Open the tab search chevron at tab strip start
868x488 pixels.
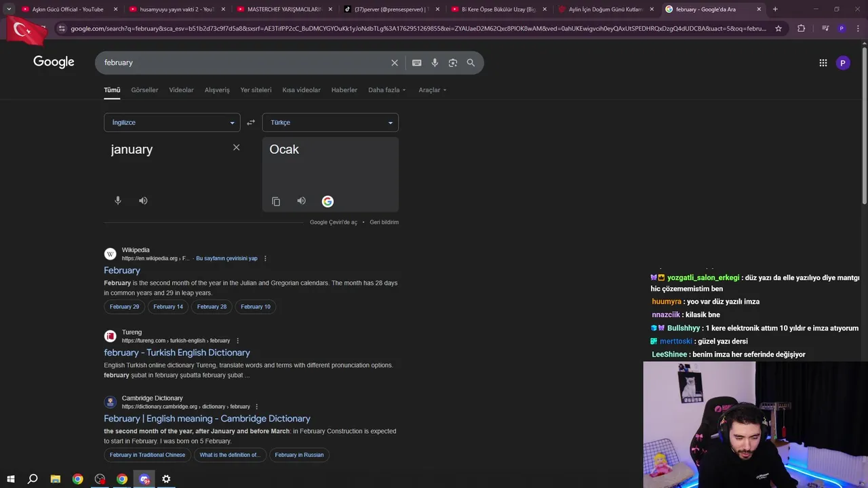point(9,9)
